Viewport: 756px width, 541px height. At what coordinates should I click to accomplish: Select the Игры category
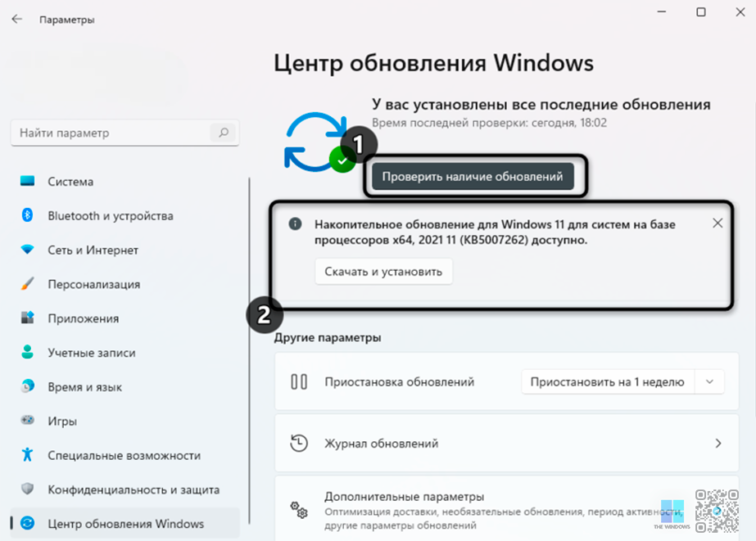(x=124, y=421)
